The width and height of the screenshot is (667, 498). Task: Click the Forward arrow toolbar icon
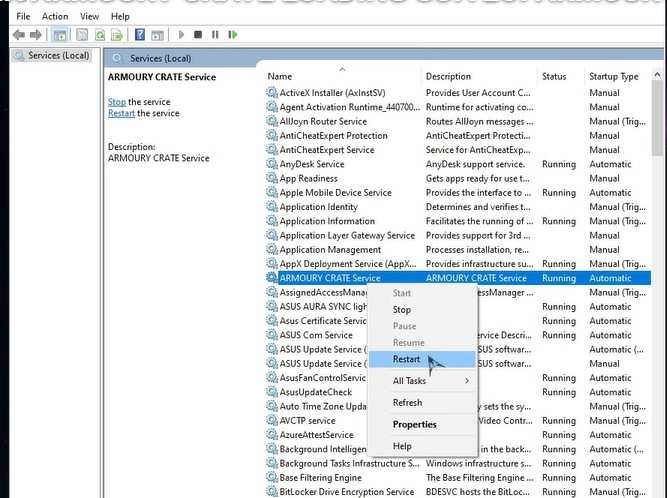click(36, 34)
